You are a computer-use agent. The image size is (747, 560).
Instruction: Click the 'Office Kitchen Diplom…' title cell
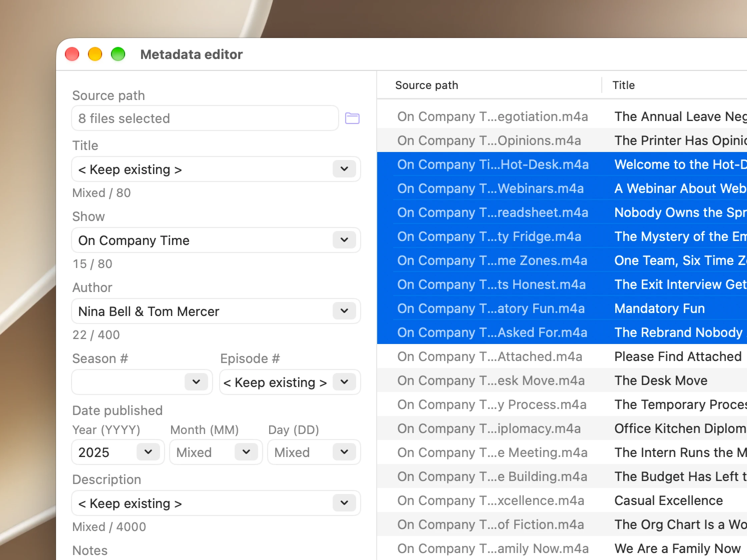click(x=680, y=428)
